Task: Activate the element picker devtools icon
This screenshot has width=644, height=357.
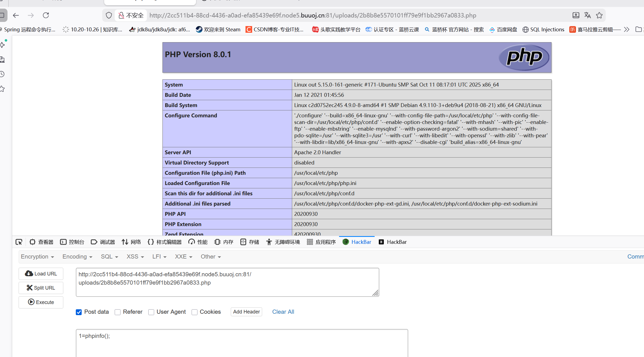Action: click(19, 242)
